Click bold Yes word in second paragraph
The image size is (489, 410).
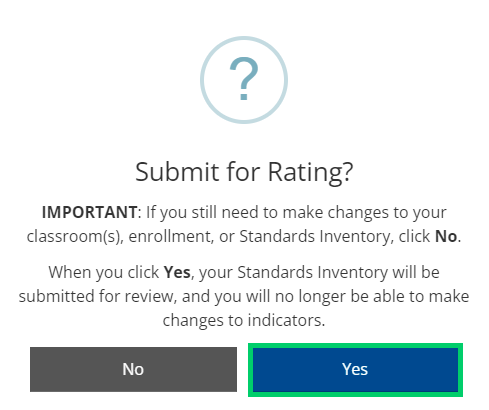pos(177,272)
